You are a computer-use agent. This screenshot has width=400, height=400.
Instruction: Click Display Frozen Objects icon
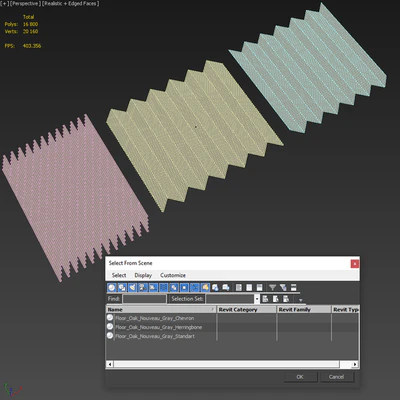click(x=215, y=287)
